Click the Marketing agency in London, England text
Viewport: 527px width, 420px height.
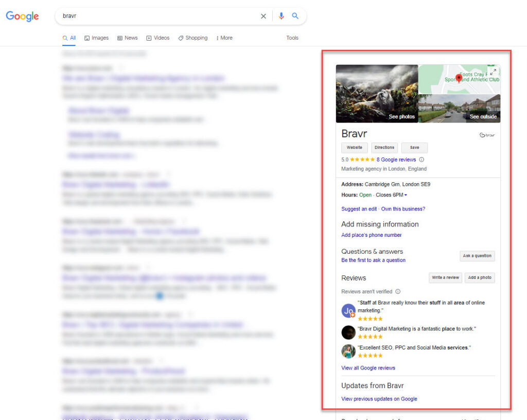pos(384,169)
